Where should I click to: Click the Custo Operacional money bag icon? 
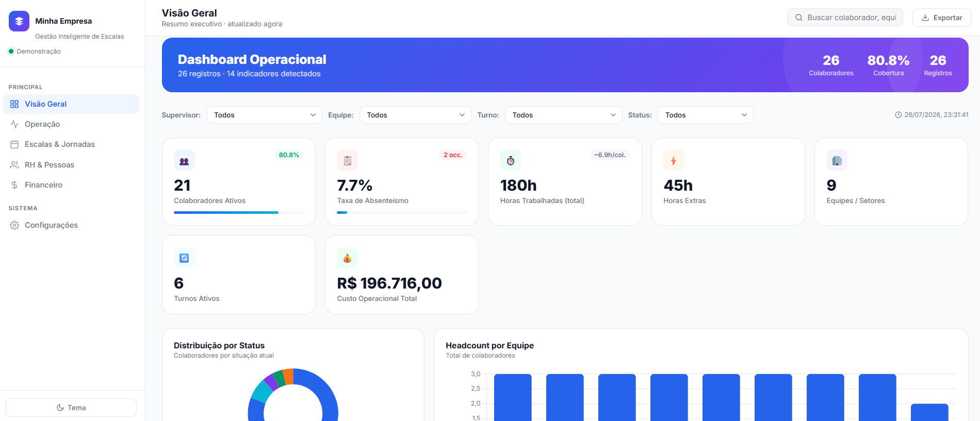(x=347, y=258)
